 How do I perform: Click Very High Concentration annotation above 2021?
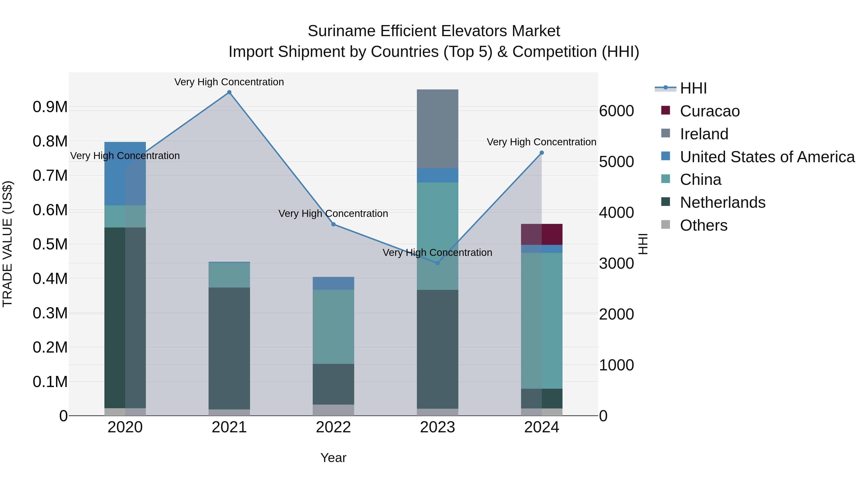[229, 82]
